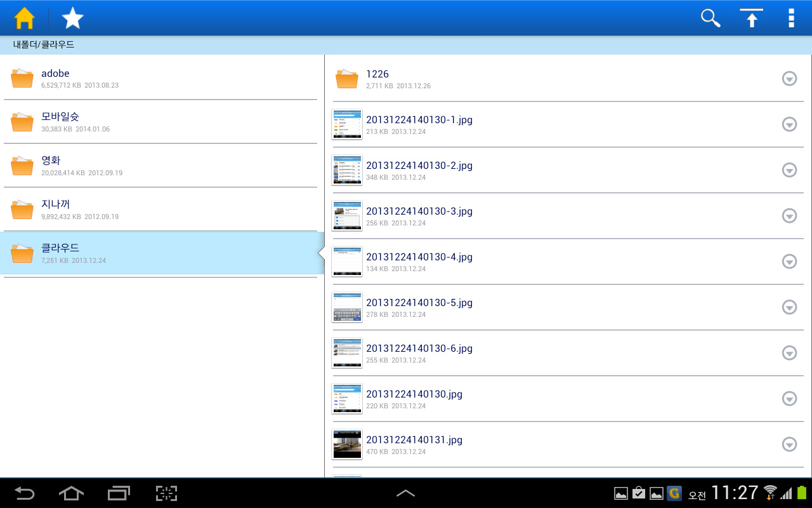Tap the upload arrow icon

752,18
